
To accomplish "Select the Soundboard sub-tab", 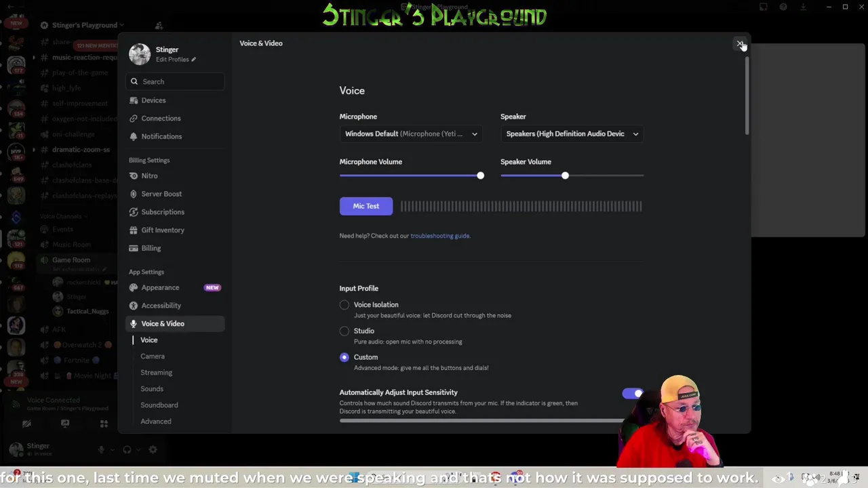I will coord(159,405).
